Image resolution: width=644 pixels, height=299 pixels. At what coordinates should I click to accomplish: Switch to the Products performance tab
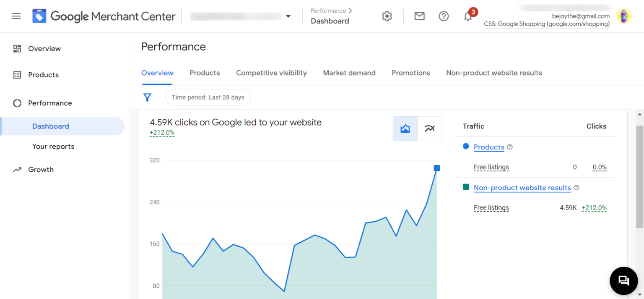(205, 73)
